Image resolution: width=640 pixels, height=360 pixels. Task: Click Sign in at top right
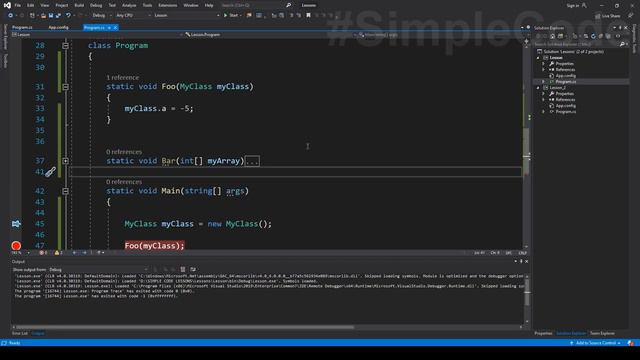click(x=573, y=5)
